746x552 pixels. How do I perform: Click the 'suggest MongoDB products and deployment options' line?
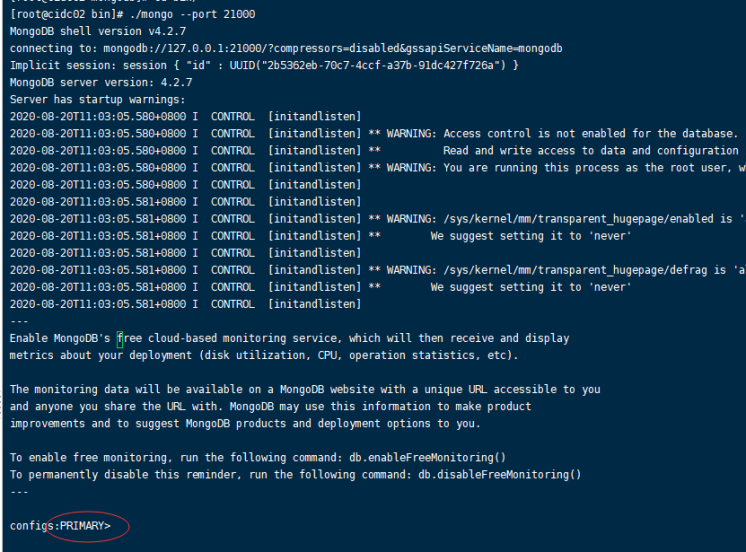pos(245,423)
